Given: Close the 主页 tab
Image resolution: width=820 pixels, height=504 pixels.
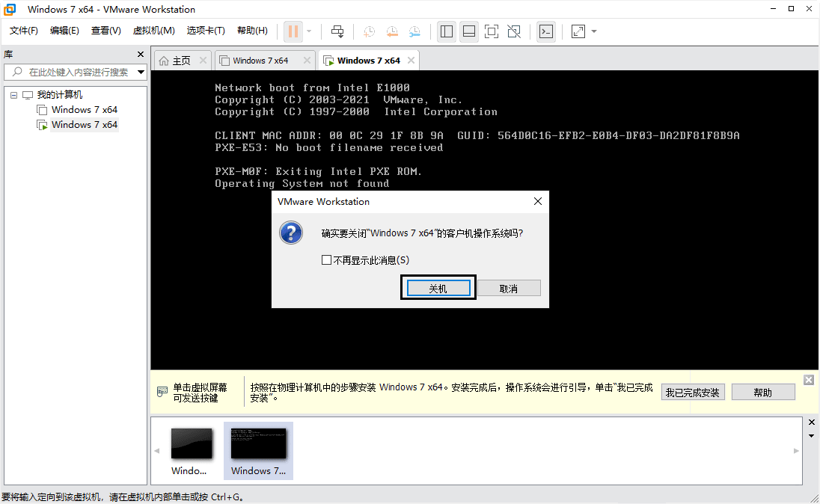Looking at the screenshot, I should (203, 61).
